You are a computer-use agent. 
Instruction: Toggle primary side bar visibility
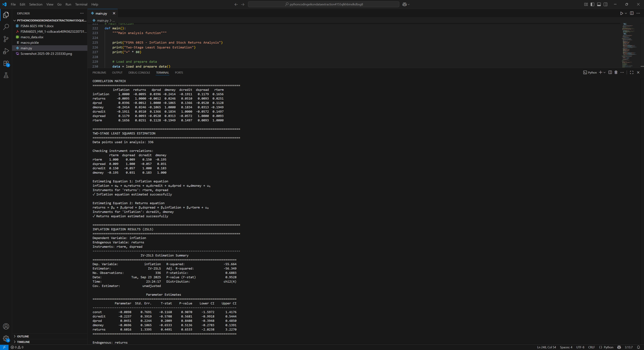tap(592, 4)
